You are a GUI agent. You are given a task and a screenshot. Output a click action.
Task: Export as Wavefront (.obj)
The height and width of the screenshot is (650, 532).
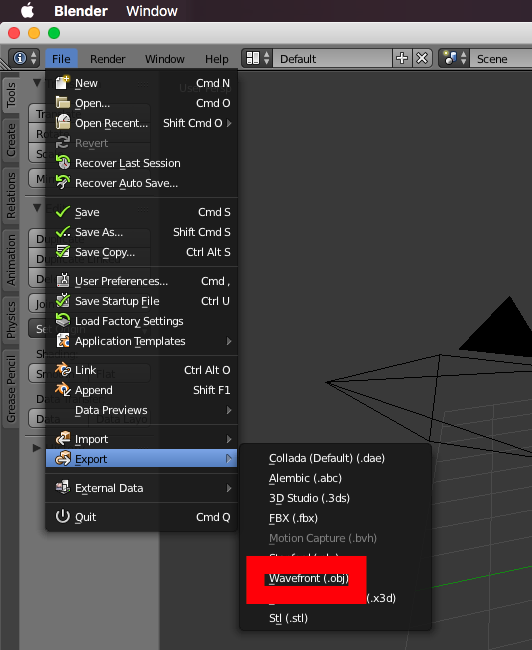[309, 578]
